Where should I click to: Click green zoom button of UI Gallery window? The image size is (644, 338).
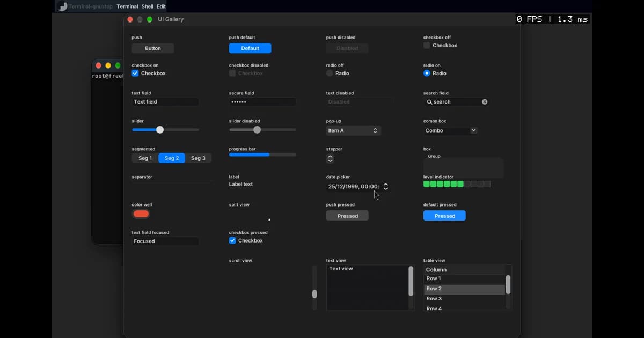click(x=150, y=19)
